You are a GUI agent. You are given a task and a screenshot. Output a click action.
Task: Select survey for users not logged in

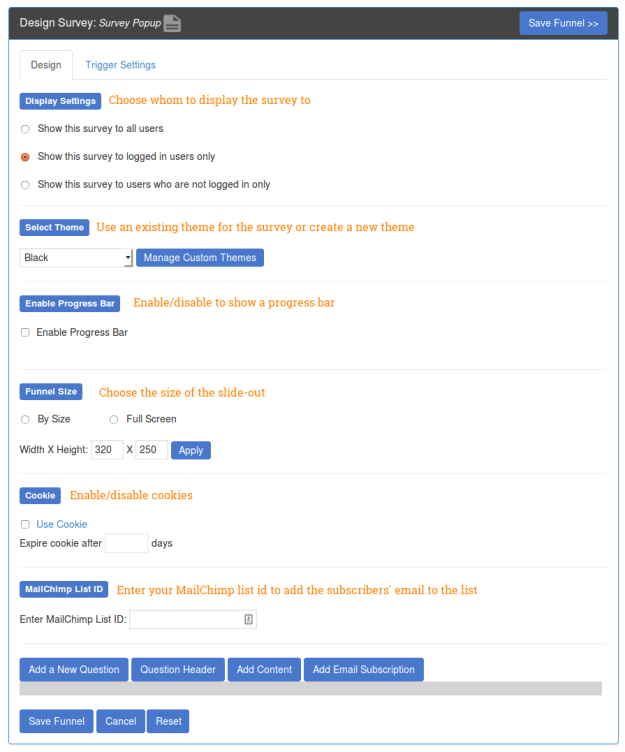(25, 185)
